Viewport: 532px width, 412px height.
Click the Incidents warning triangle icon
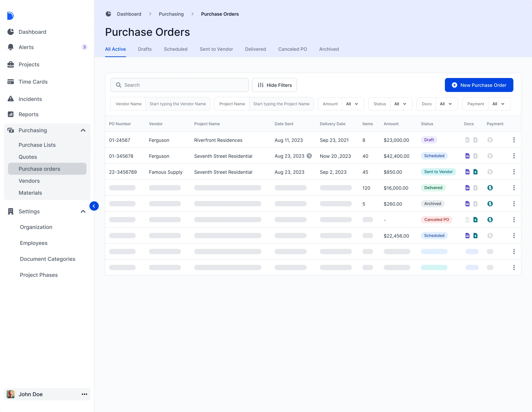[x=10, y=99]
